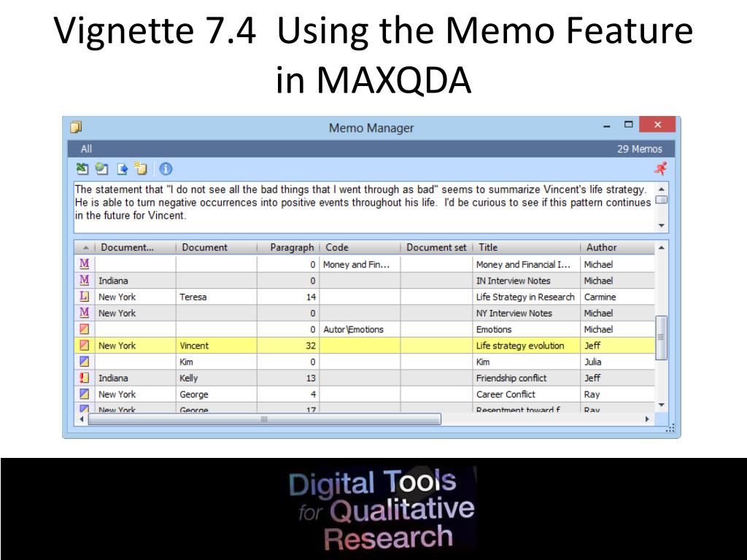The image size is (747, 560).
Task: Sort by the Document column header
Action: [x=216, y=247]
